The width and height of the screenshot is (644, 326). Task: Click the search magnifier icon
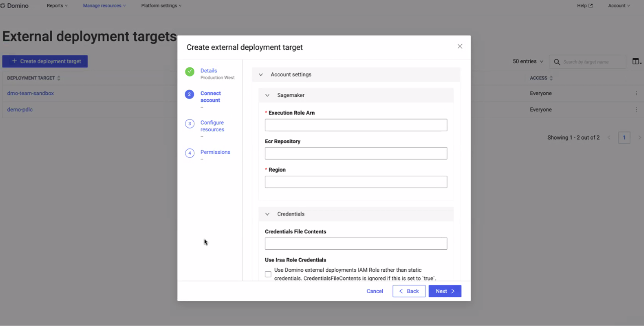click(557, 62)
